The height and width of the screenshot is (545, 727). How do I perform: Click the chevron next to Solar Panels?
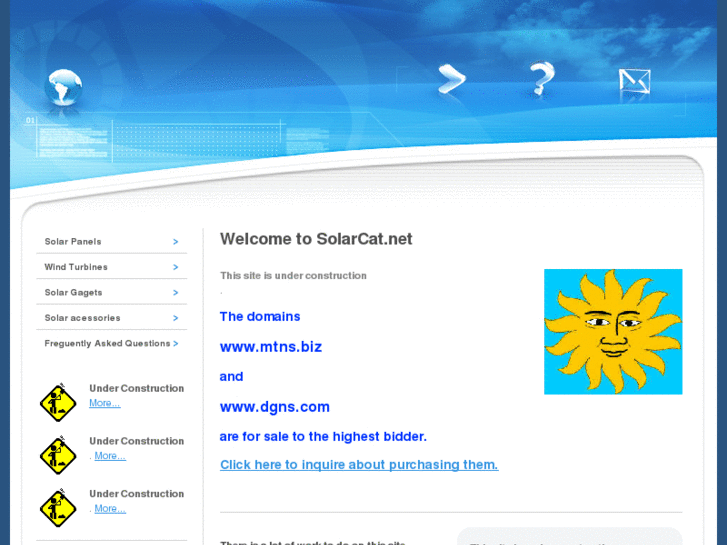[176, 242]
